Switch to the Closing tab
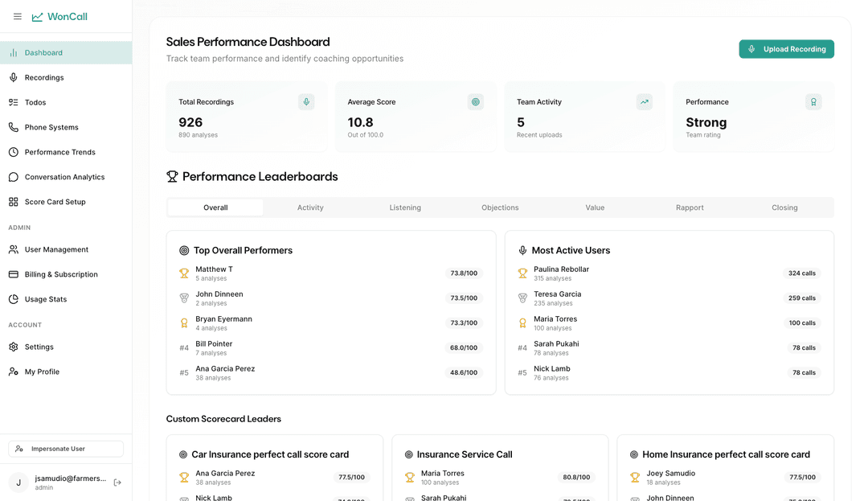868x501 pixels. coord(784,207)
